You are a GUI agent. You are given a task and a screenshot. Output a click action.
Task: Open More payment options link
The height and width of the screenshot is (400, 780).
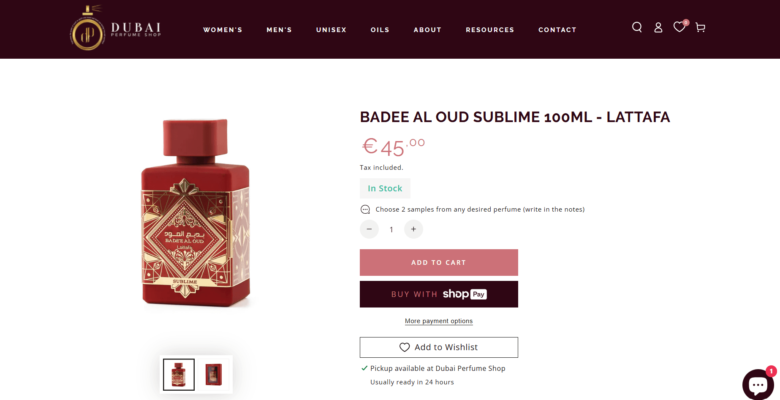pyautogui.click(x=439, y=321)
